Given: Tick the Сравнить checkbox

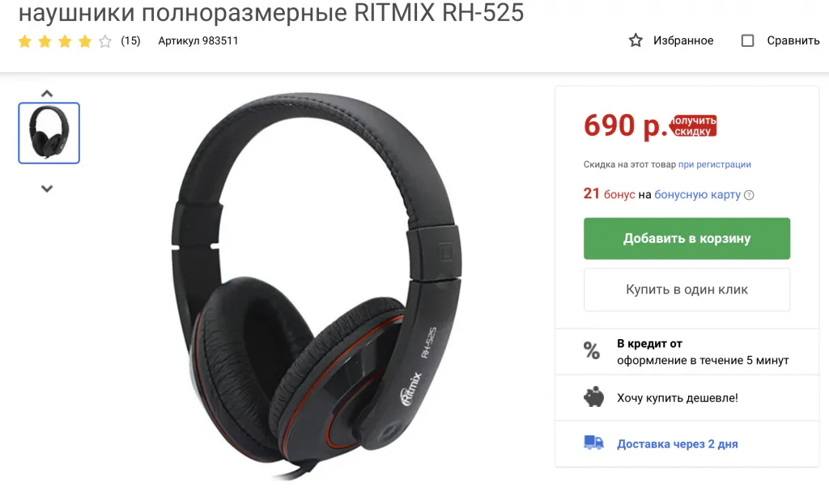Looking at the screenshot, I should 747,40.
